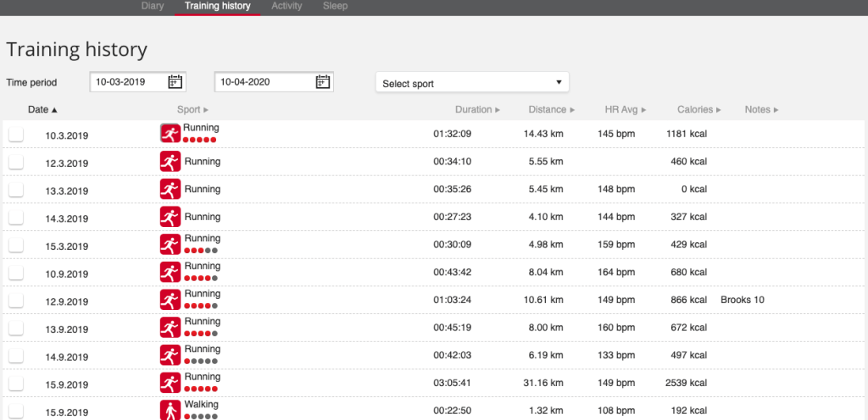868x420 pixels.
Task: Click the feeling rating dots for 15.3.2019
Action: [x=201, y=251]
